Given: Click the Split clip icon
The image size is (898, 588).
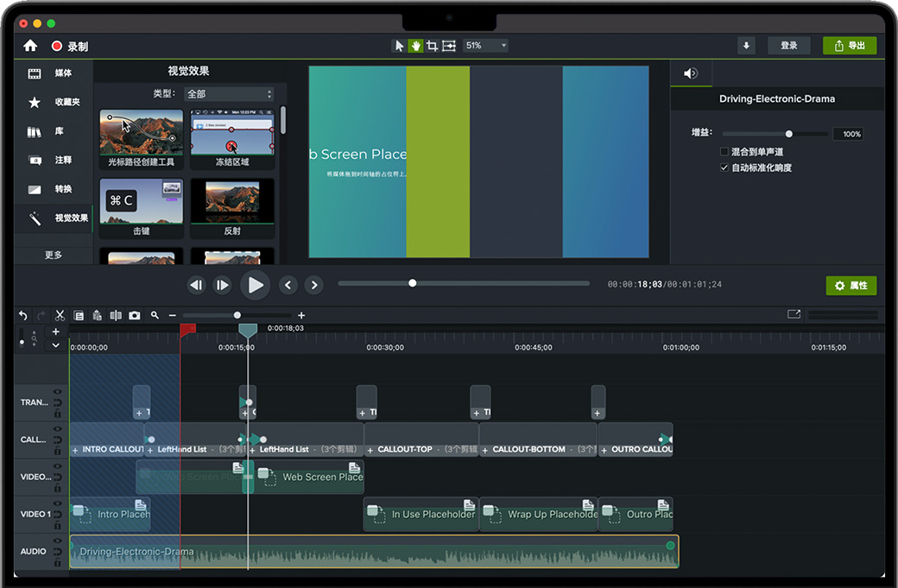Looking at the screenshot, I should tap(116, 316).
